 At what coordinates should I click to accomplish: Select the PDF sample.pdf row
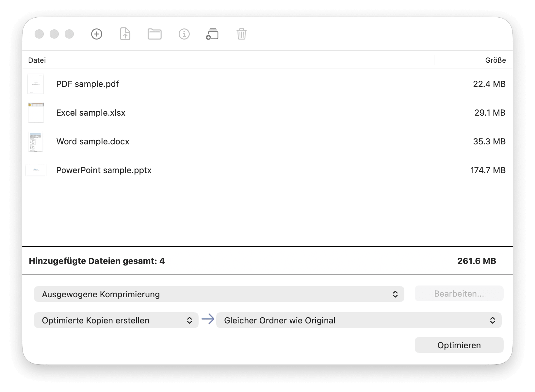(267, 84)
